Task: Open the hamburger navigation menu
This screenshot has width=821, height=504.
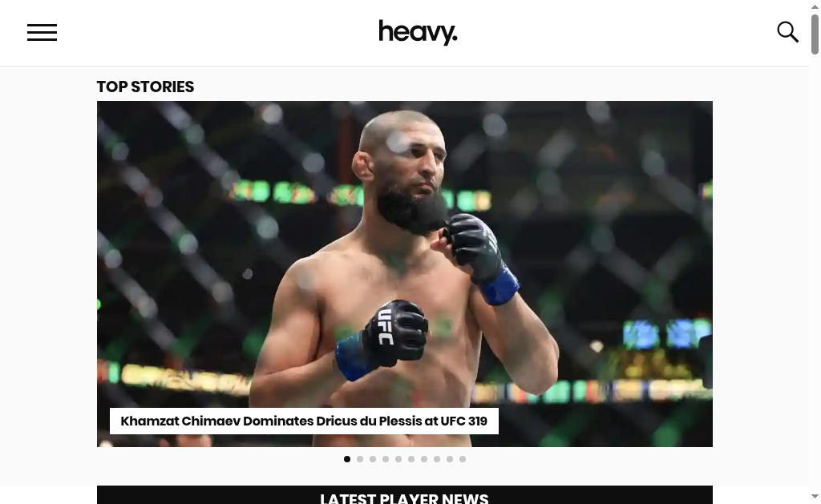Action: [42, 32]
